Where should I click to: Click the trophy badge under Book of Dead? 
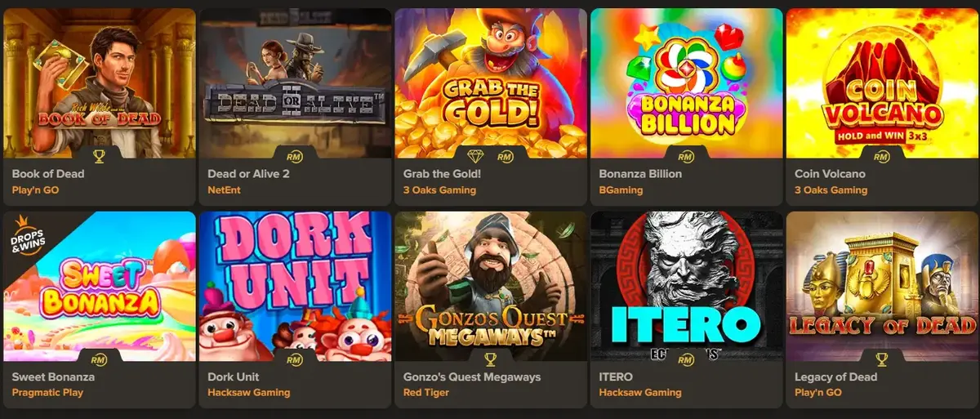[x=100, y=155]
